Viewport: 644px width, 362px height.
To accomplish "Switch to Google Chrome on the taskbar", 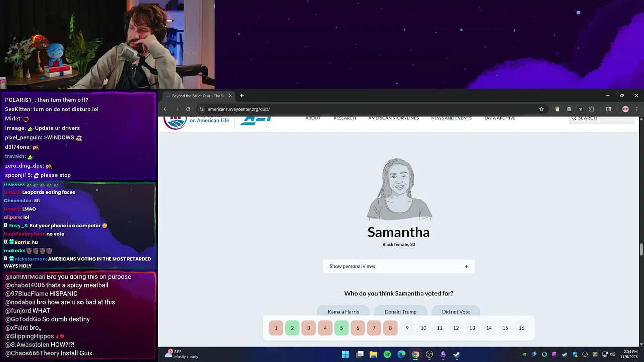I will tap(415, 354).
